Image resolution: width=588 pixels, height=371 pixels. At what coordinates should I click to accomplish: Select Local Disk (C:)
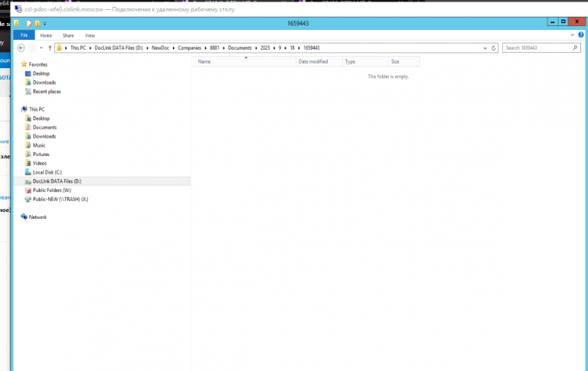[x=47, y=172]
